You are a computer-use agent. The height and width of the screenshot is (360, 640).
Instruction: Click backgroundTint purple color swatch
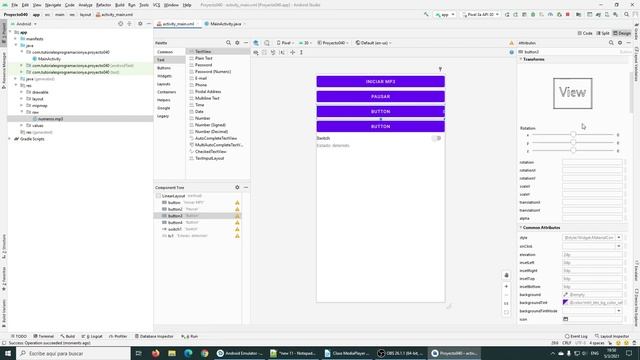(x=565, y=302)
